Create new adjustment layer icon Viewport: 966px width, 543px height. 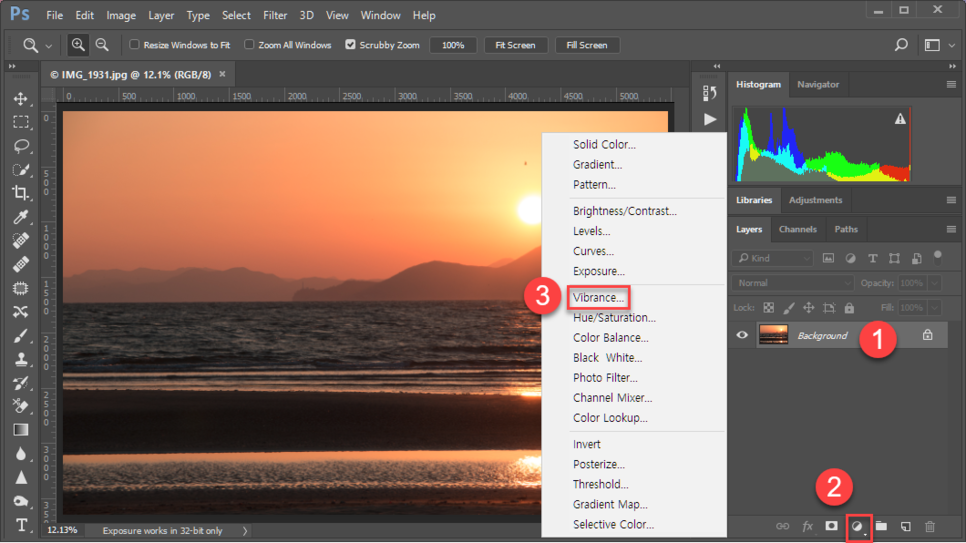[x=856, y=526]
